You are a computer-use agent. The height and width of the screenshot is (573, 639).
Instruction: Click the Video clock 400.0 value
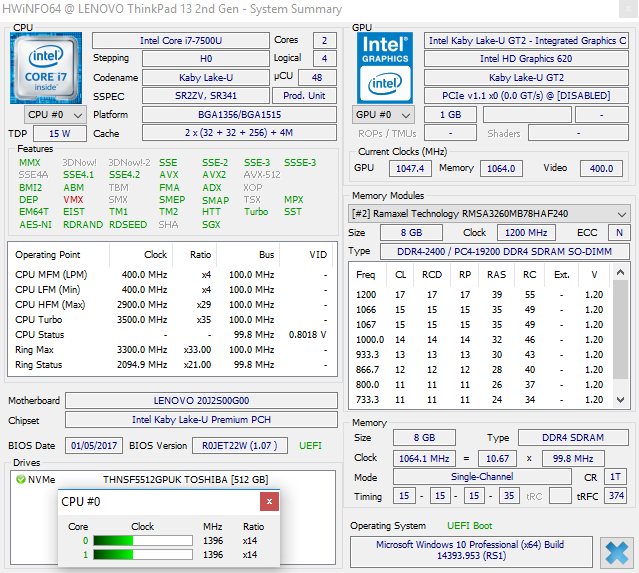coord(602,169)
